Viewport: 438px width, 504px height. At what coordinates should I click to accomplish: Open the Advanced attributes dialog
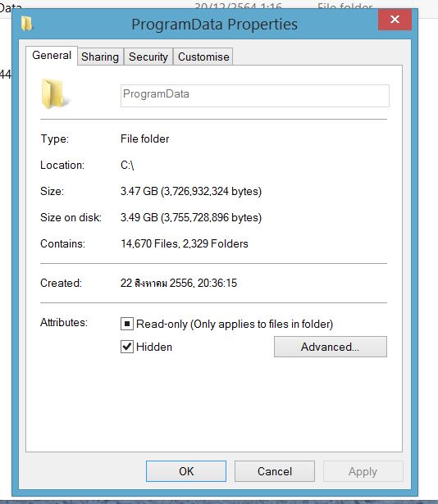(331, 347)
